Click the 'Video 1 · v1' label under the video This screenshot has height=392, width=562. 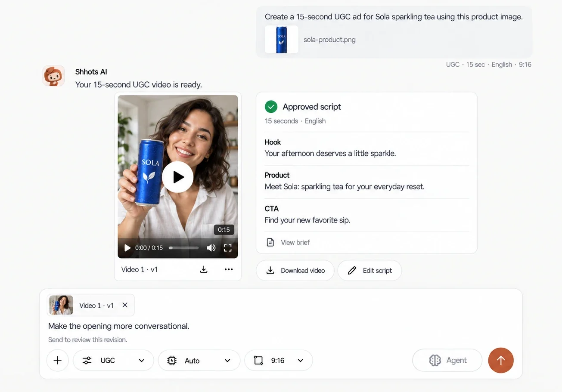pyautogui.click(x=140, y=269)
